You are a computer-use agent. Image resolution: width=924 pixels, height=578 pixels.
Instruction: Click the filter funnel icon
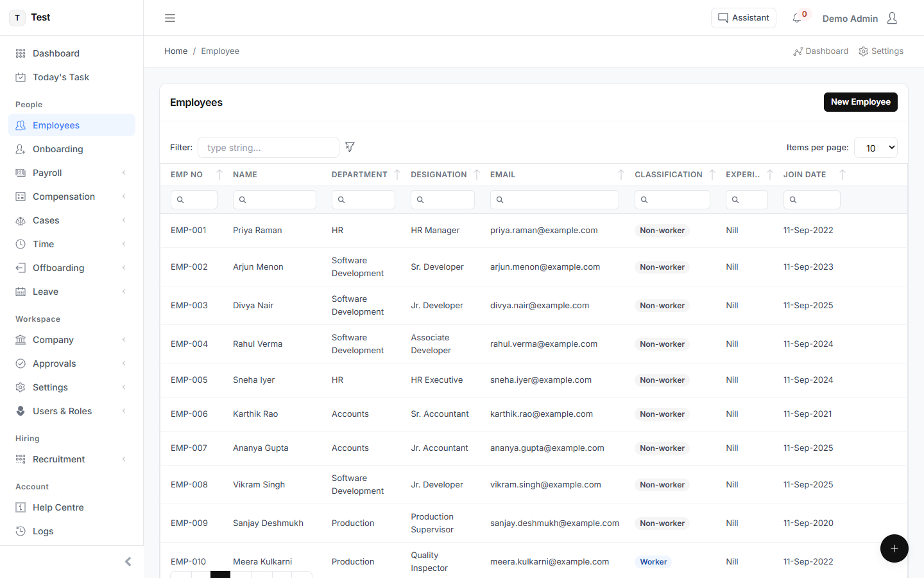tap(350, 147)
